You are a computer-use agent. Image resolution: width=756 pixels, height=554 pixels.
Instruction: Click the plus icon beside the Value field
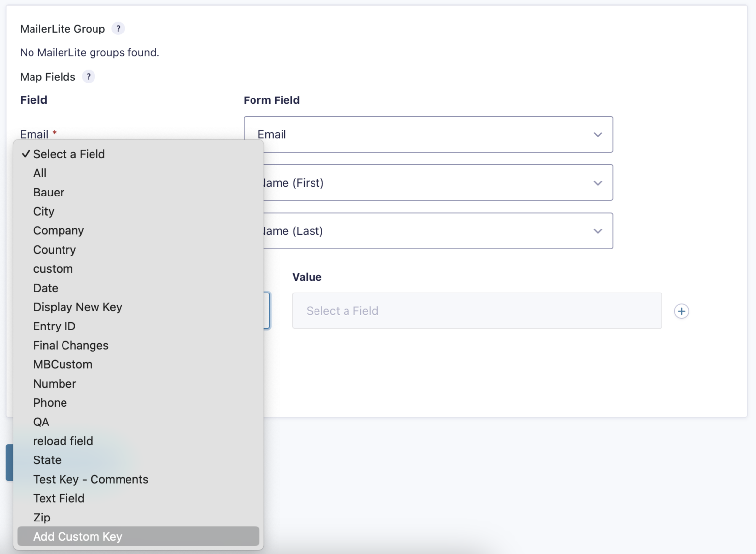tap(681, 311)
